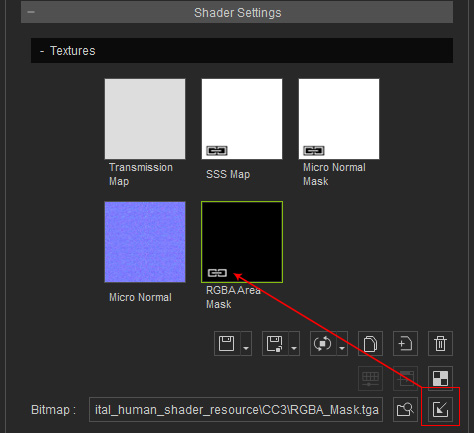
Task: Click the RGBA Area Mask label
Action: [233, 297]
